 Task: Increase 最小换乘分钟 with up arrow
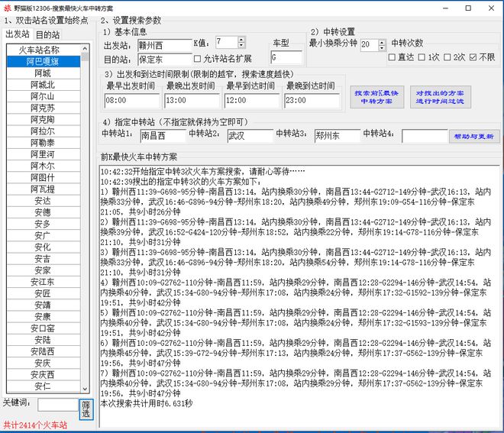pyautogui.click(x=382, y=42)
